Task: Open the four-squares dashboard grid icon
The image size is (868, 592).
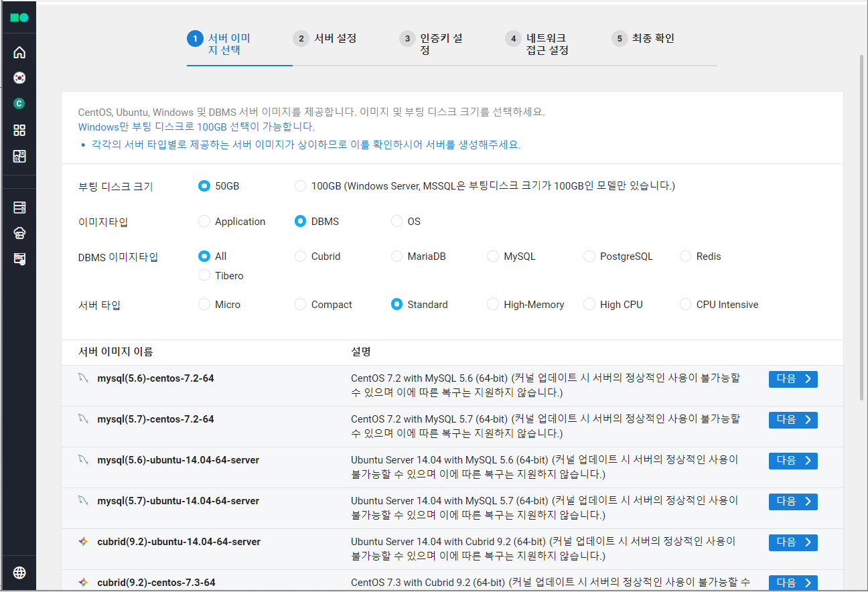Action: pyautogui.click(x=19, y=130)
